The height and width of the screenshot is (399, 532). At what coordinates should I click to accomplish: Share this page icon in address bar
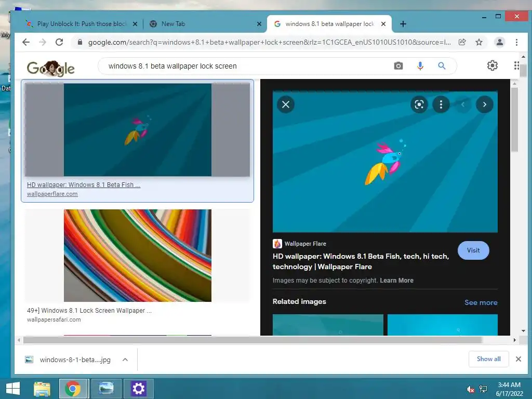[x=462, y=42]
